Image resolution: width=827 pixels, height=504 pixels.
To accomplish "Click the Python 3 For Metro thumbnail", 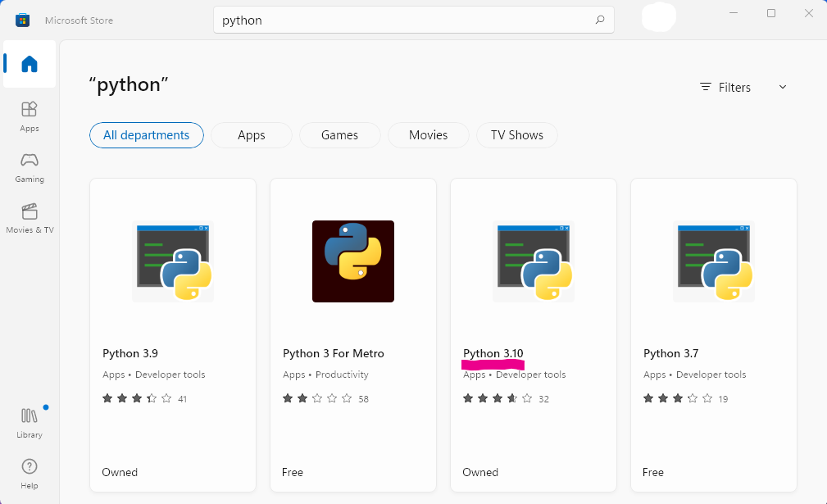I will [x=352, y=261].
